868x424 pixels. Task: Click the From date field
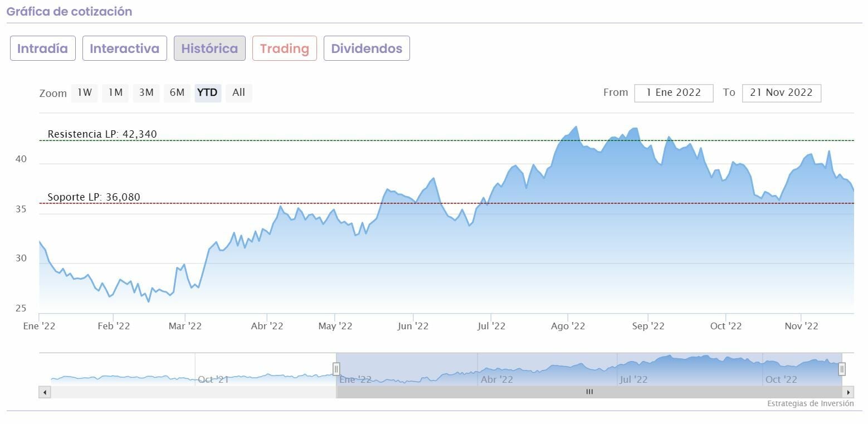pos(674,93)
